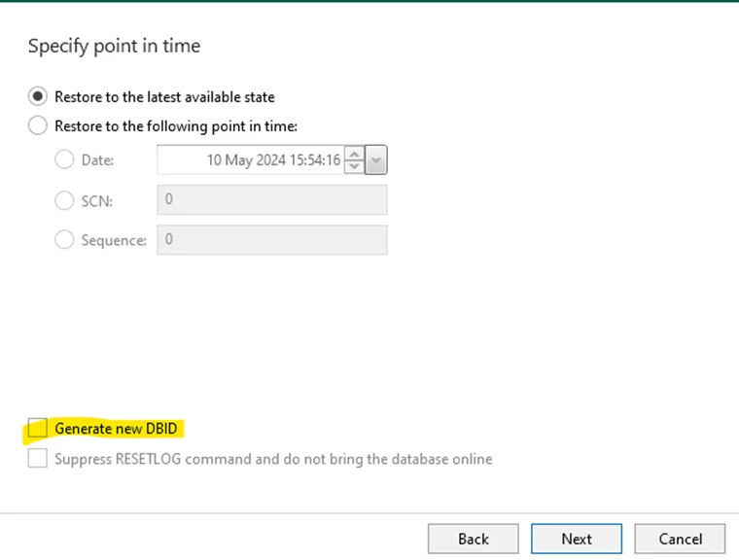Choose the SCN radio option

click(x=64, y=200)
